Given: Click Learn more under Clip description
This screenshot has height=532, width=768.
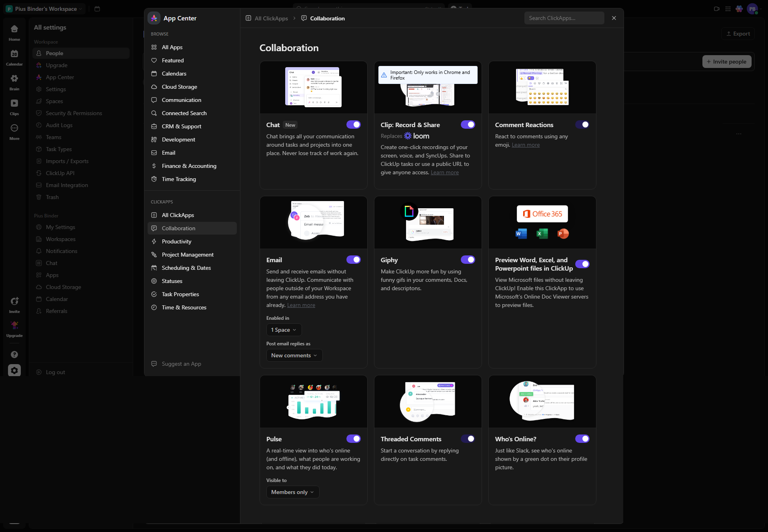Looking at the screenshot, I should click(445, 172).
